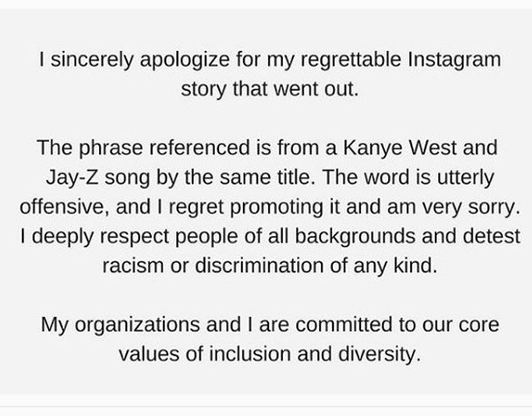Click the word "diversity." at the end
This screenshot has height=416, width=532.
pos(379,355)
